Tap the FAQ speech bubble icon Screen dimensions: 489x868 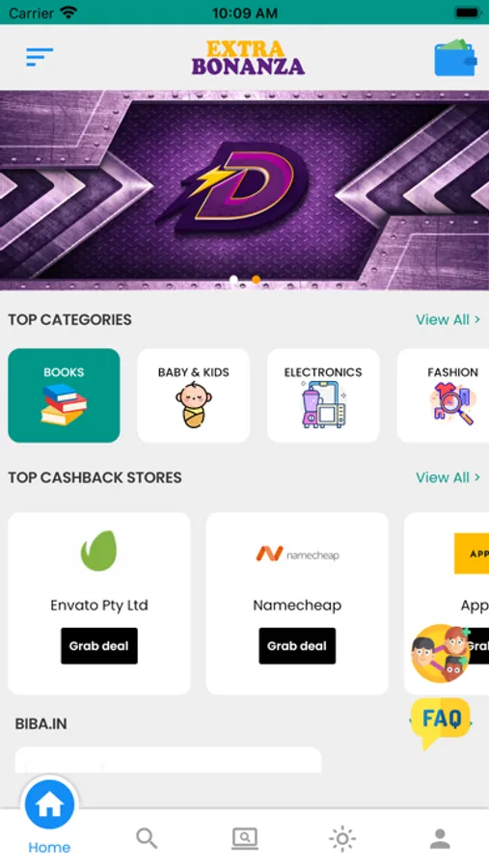click(x=441, y=722)
